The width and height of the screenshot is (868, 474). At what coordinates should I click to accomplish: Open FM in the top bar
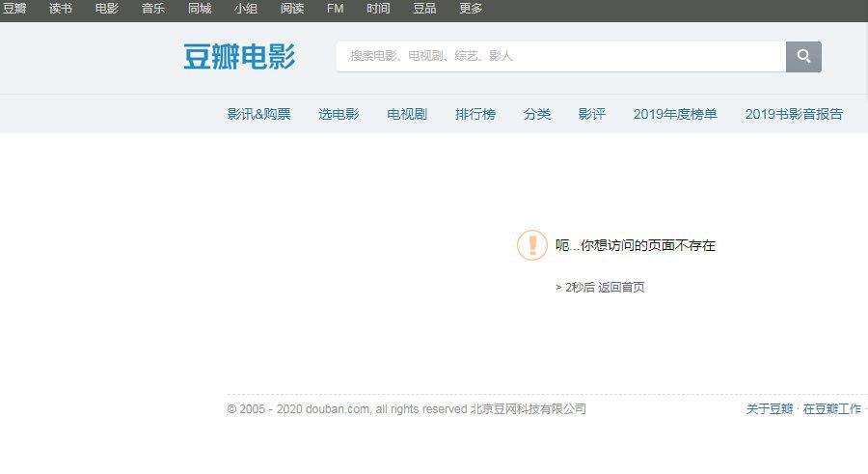(335, 9)
